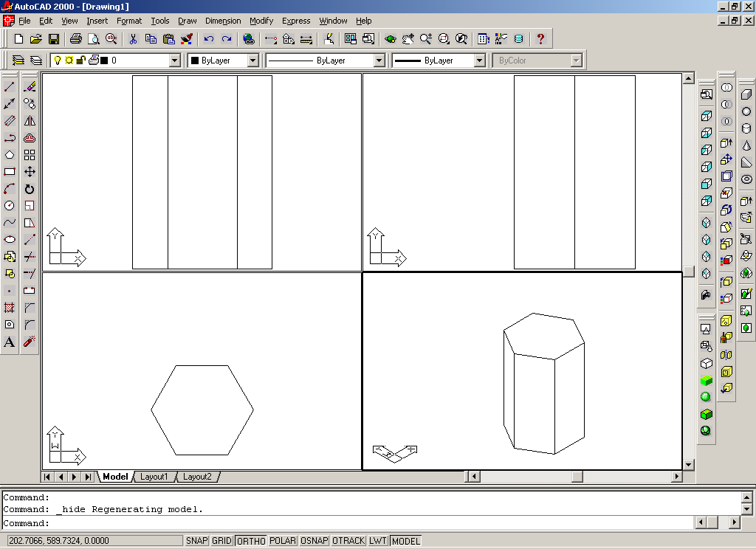Open the Draw menu

(x=187, y=21)
